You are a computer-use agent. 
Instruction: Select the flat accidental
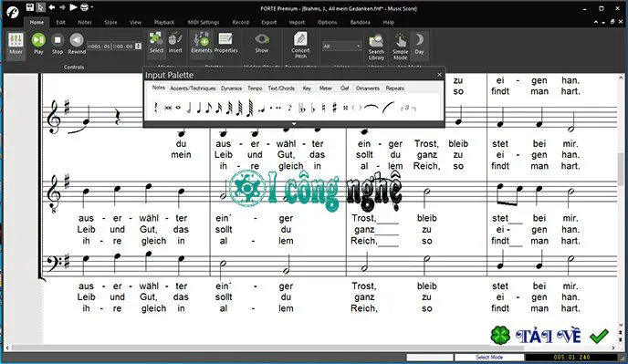(x=313, y=109)
